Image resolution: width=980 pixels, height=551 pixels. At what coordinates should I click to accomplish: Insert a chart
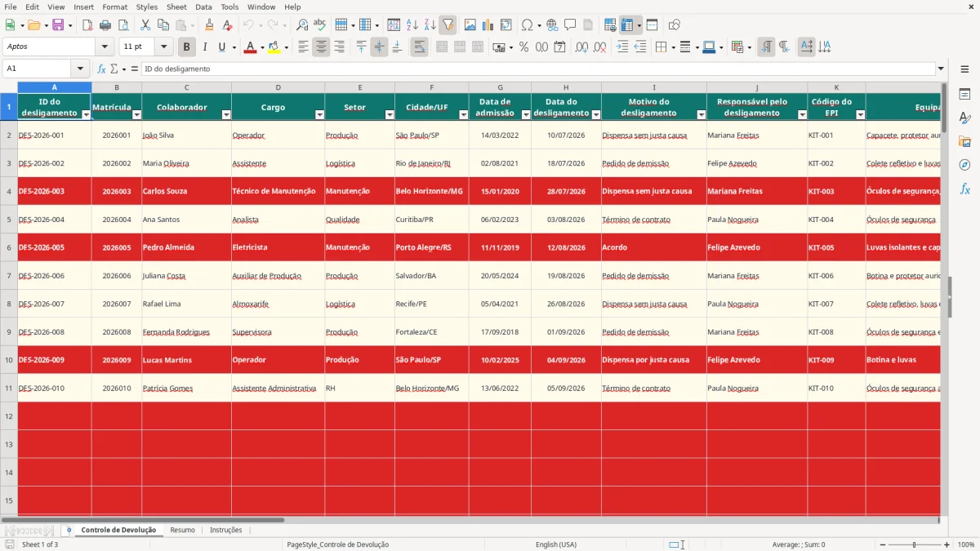point(488,25)
